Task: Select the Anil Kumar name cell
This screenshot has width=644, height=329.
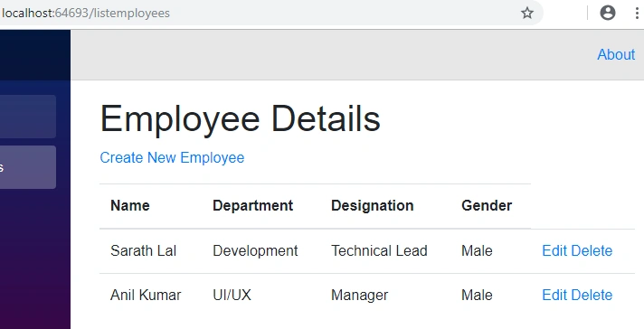Action: [146, 295]
